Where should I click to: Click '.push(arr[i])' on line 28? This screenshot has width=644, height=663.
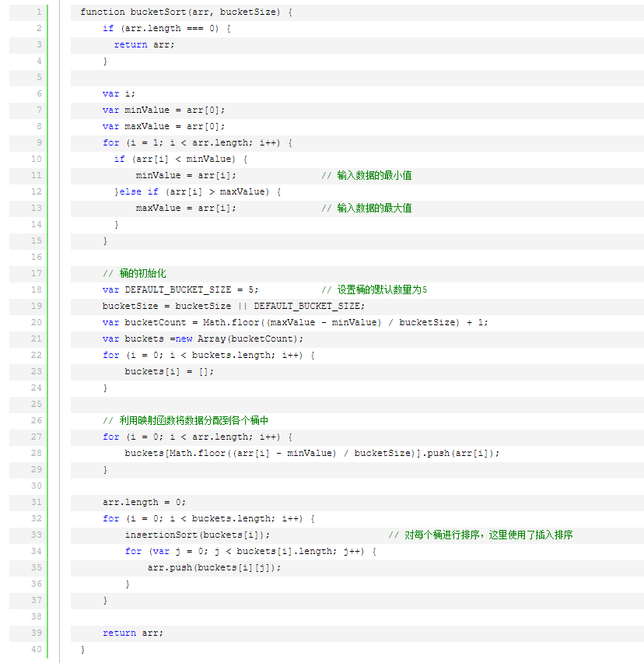click(460, 454)
